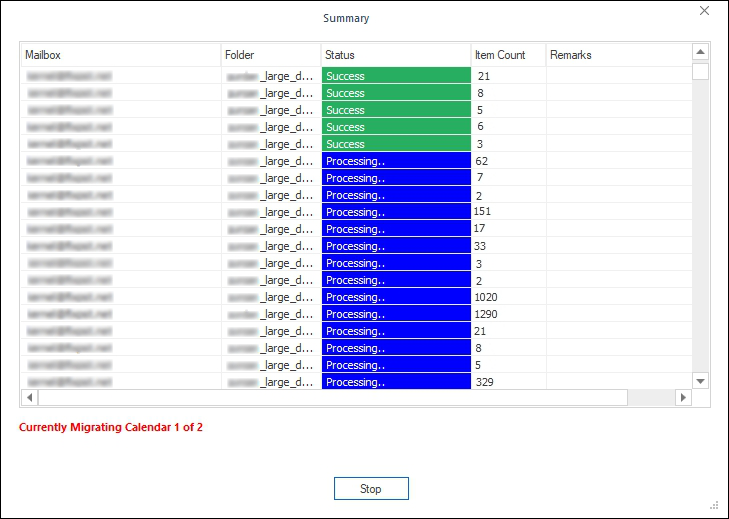
Task: Click the Summary dialog title
Action: point(346,18)
